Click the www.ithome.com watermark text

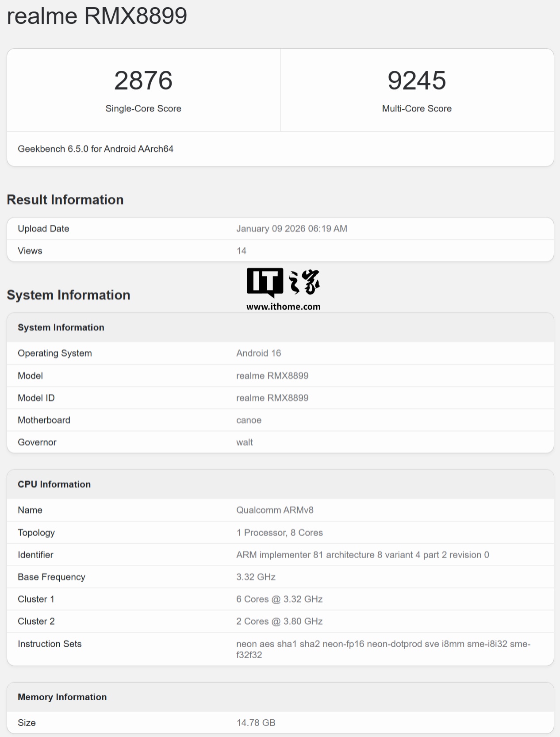283,307
